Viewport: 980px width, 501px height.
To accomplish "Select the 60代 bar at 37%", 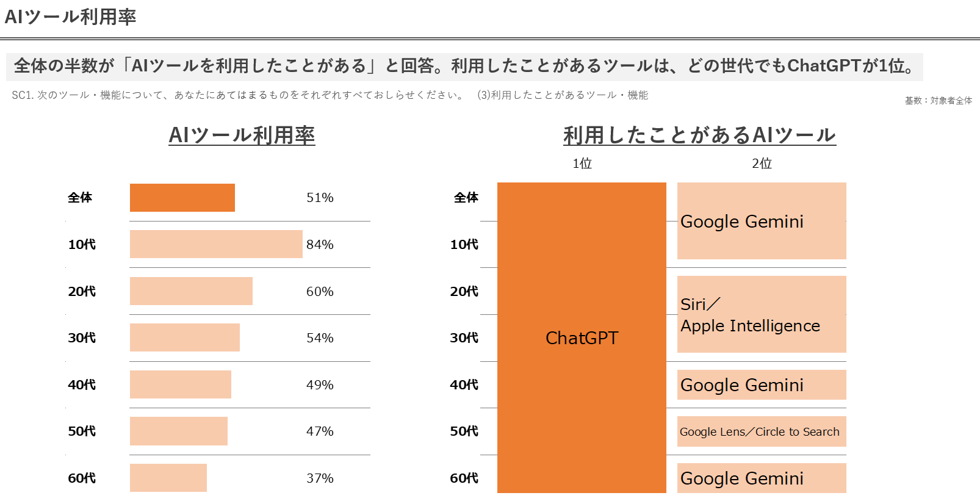I will [168, 478].
